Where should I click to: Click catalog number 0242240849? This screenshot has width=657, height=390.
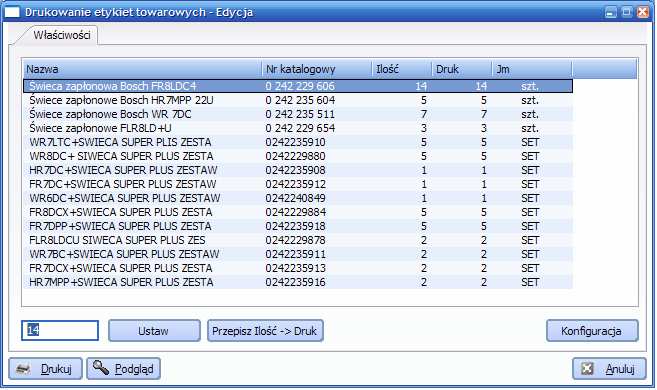(295, 198)
